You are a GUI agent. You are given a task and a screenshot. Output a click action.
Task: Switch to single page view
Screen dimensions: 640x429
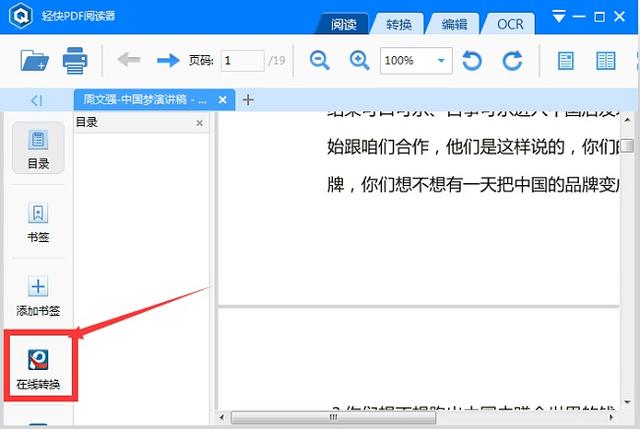pyautogui.click(x=566, y=61)
